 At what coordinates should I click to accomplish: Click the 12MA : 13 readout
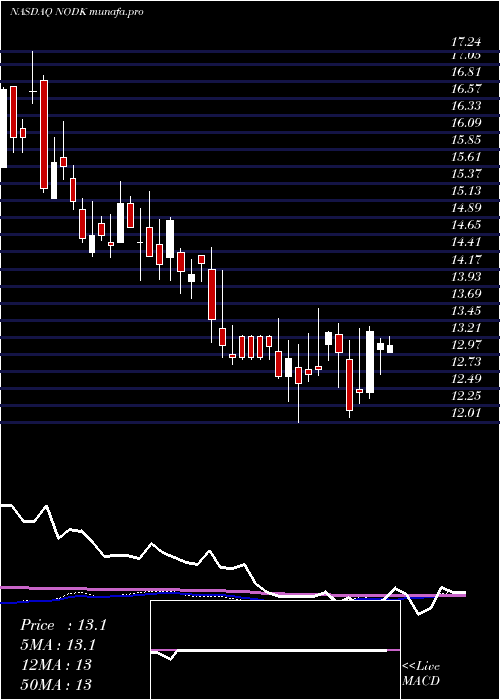[56, 665]
